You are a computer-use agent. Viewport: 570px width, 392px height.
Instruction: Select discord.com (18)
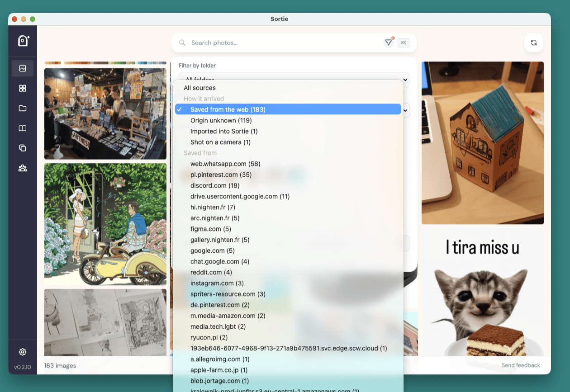click(288, 185)
